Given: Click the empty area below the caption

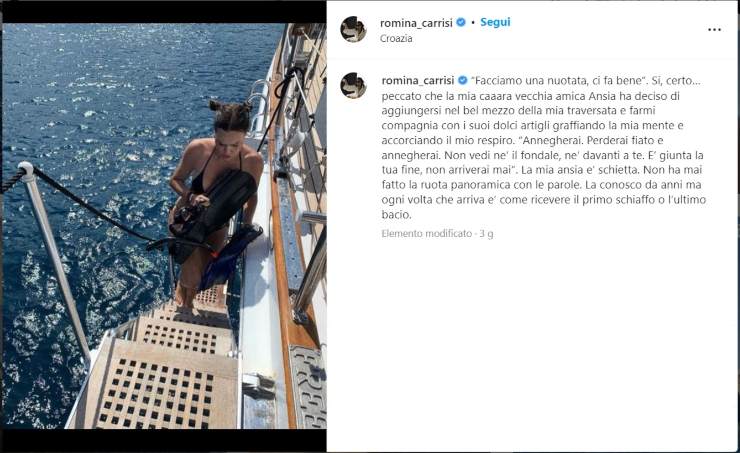Looking at the screenshot, I should 532,344.
